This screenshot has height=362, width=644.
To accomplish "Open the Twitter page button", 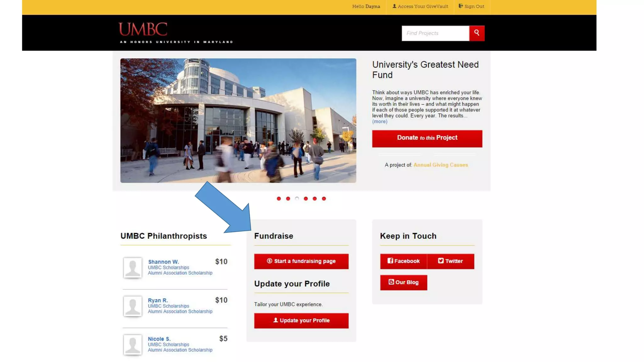I will (x=450, y=261).
